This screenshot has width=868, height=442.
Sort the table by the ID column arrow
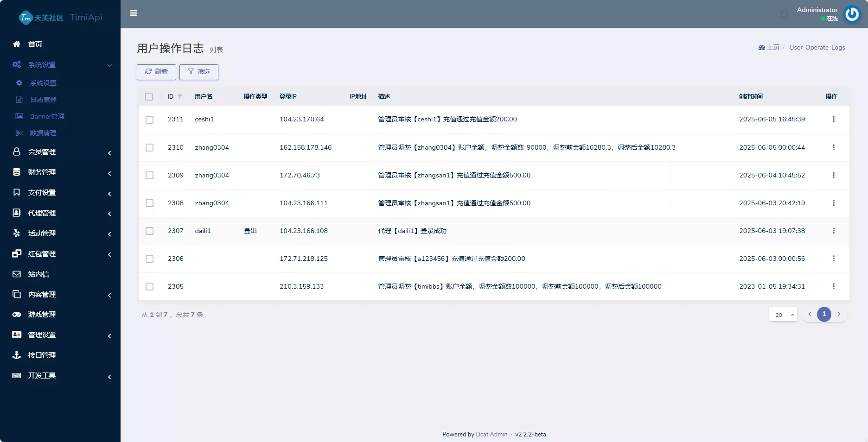[x=180, y=96]
